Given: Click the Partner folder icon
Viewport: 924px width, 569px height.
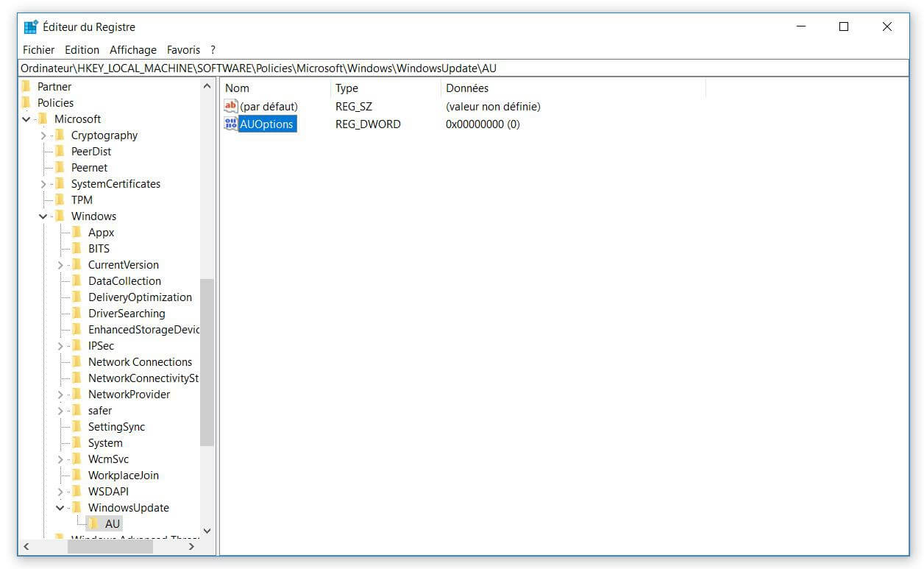Looking at the screenshot, I should [x=26, y=86].
